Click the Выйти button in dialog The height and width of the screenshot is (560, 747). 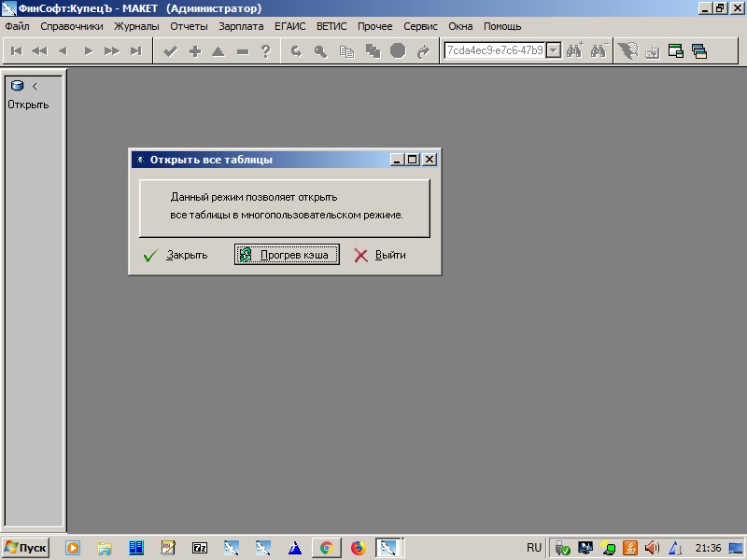click(381, 255)
